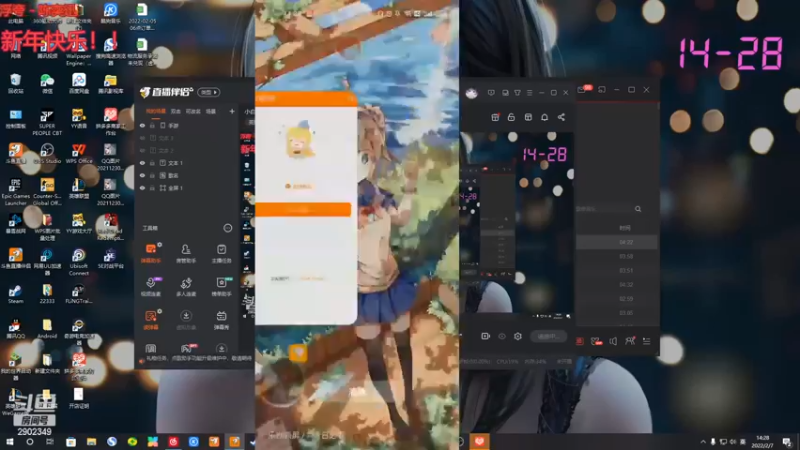Select the 03:51 row in time list
800x450 pixels.
tap(616, 270)
